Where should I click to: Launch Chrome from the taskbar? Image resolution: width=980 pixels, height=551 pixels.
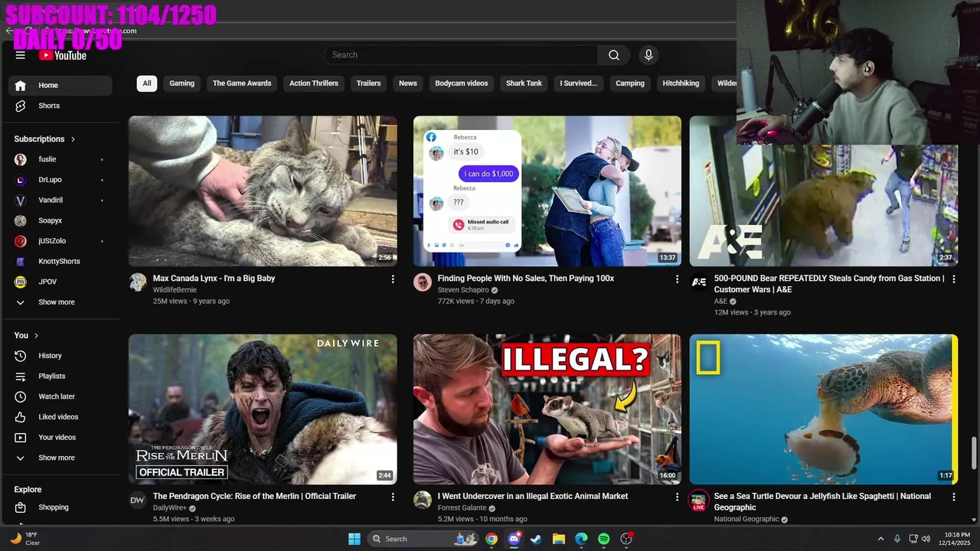(492, 539)
